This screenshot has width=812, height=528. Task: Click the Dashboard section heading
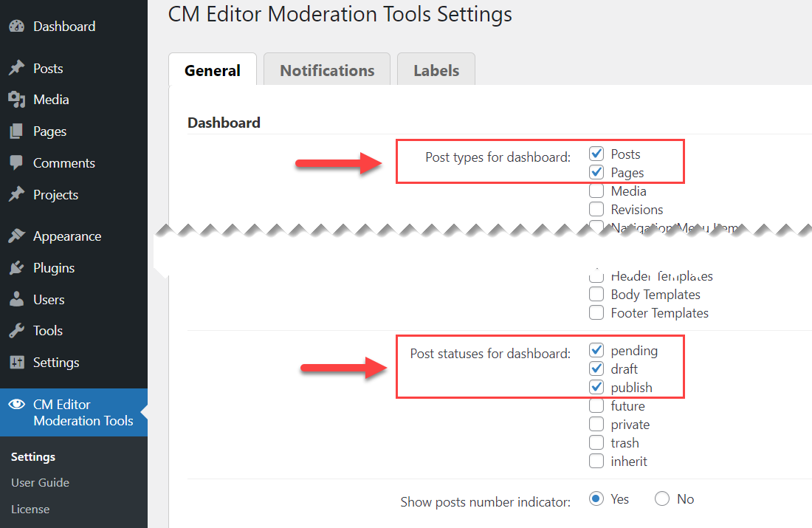pyautogui.click(x=224, y=123)
